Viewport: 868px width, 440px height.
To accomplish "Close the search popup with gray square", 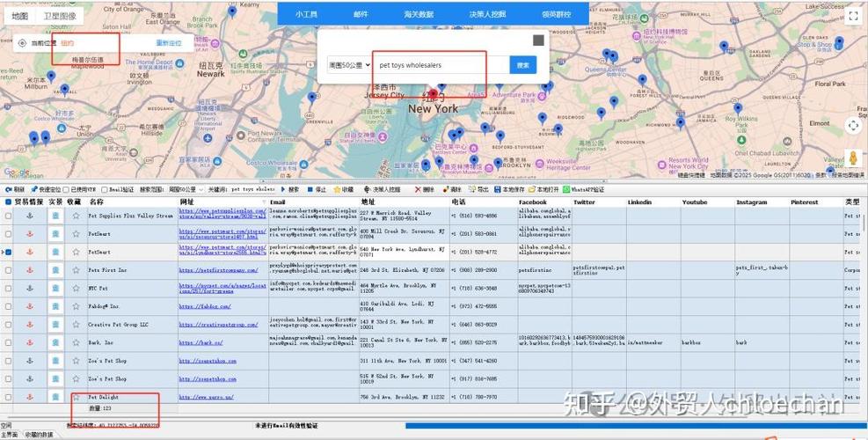I will click(x=538, y=40).
